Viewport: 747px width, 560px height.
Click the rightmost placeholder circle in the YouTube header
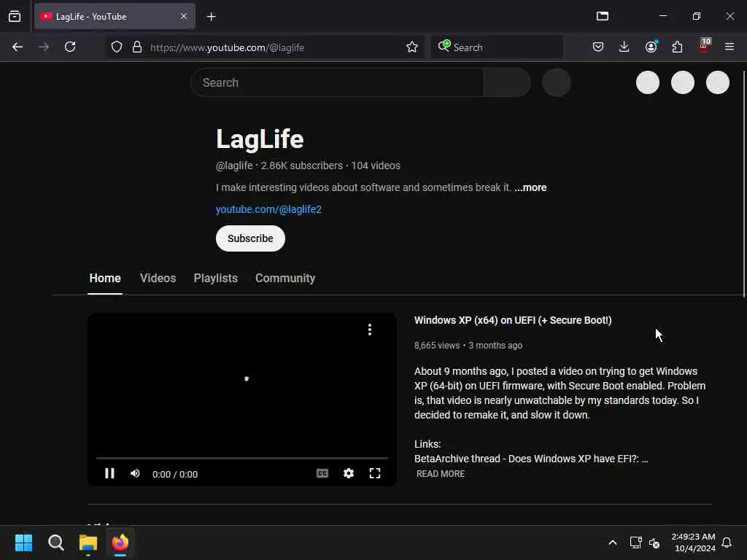[x=718, y=82]
